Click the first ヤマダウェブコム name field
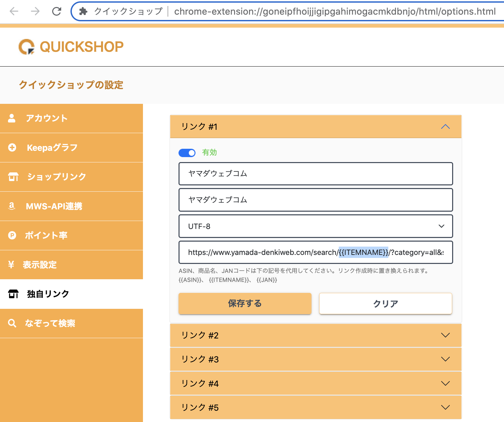504x422 pixels. 316,174
